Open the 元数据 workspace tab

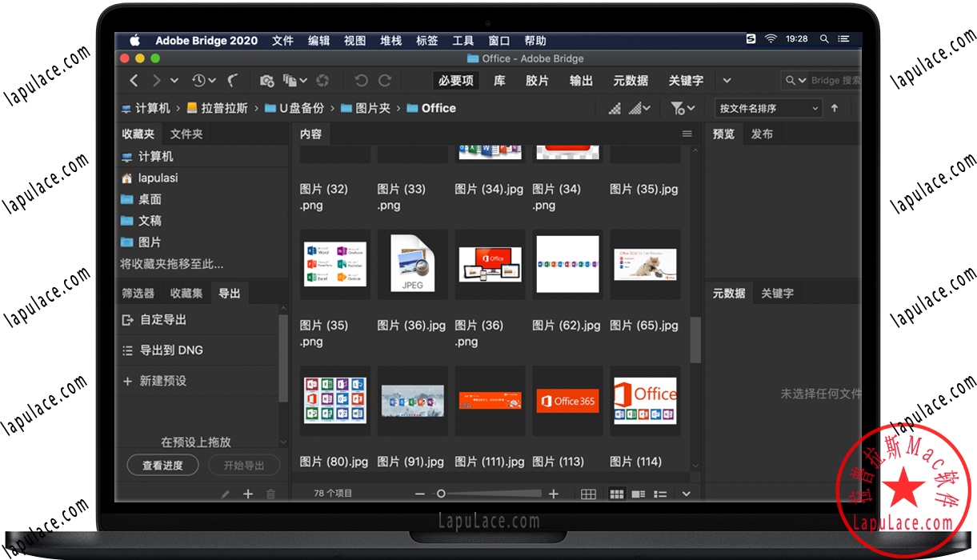click(x=631, y=80)
